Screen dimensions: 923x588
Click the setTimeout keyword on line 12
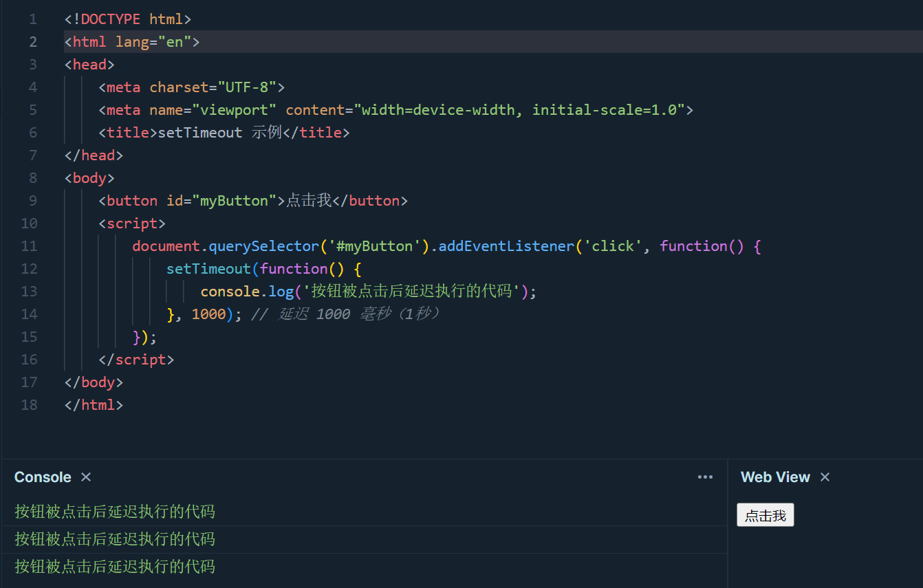pos(208,268)
